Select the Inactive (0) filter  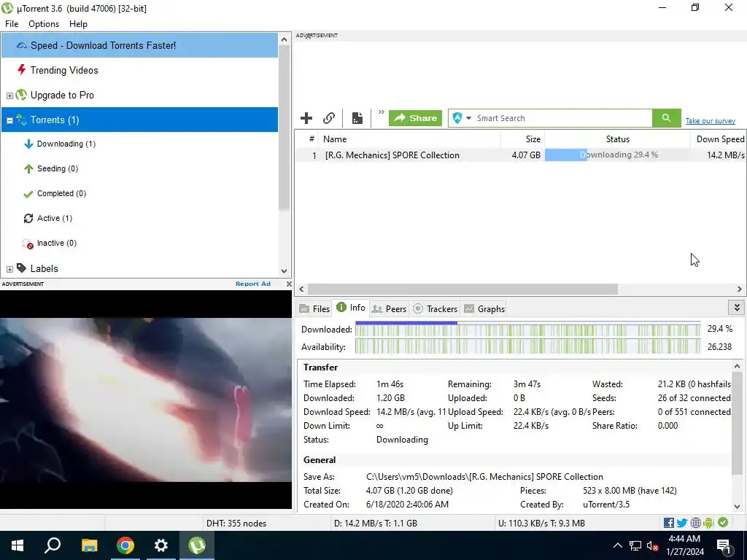coord(57,243)
